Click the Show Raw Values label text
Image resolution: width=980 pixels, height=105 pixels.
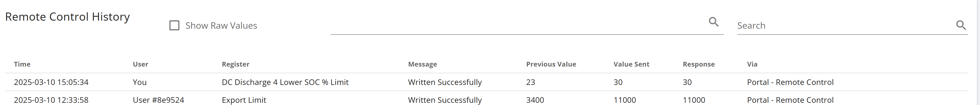(221, 26)
